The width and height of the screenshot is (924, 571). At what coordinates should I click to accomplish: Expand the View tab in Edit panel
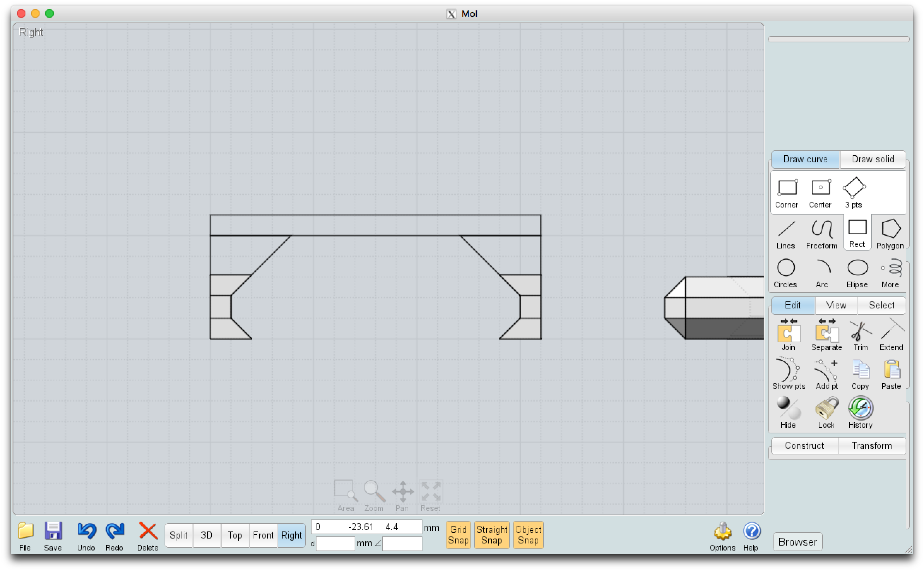coord(836,305)
